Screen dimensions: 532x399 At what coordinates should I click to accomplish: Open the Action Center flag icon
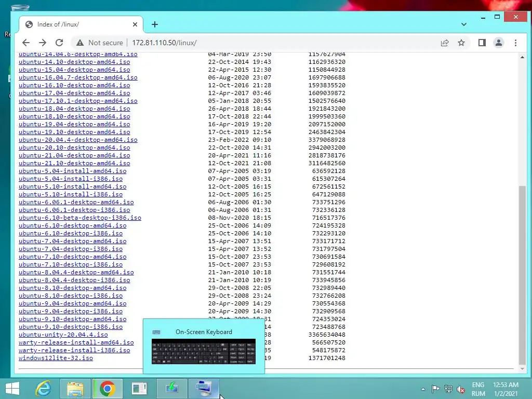(x=436, y=389)
